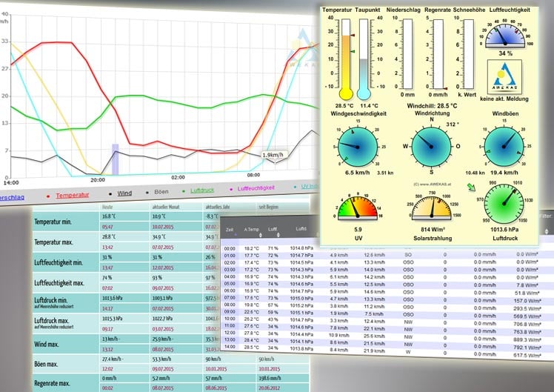554x392 pixels.
Task: Click the 14:00 time cell in data table
Action: tap(230, 347)
